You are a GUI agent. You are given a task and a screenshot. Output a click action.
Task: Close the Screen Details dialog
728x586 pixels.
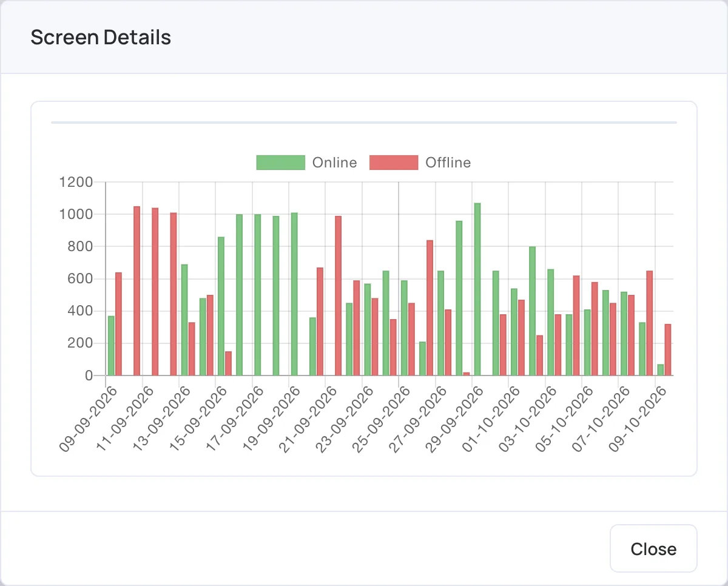click(x=653, y=548)
